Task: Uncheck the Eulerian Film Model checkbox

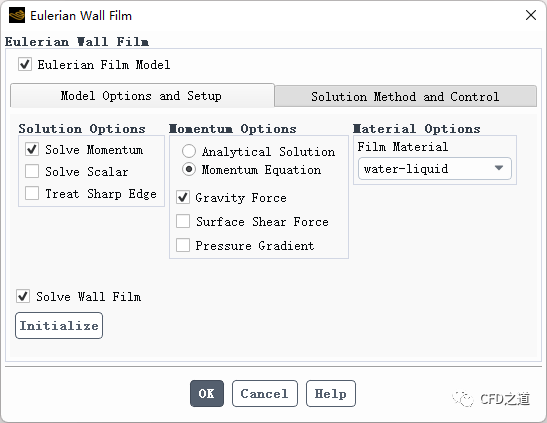Action: click(x=25, y=65)
